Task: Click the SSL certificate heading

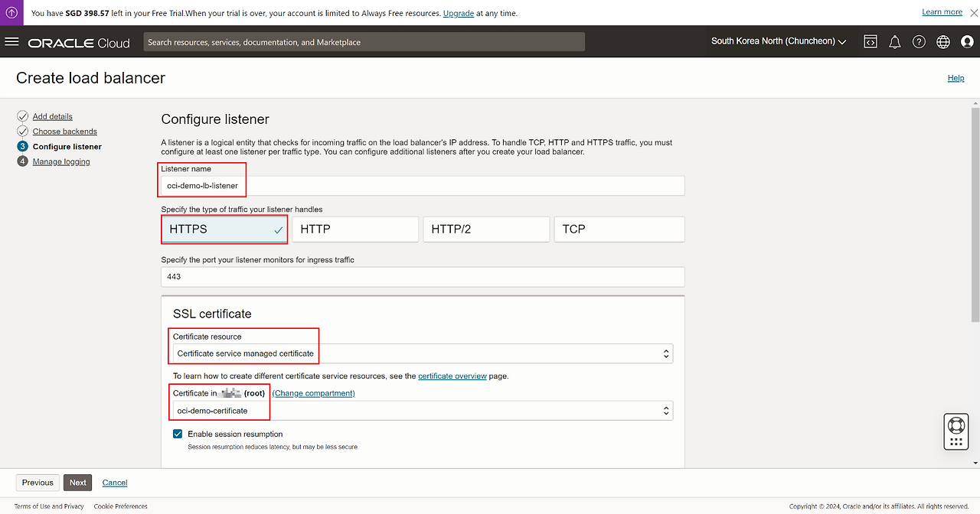Action: [x=212, y=314]
